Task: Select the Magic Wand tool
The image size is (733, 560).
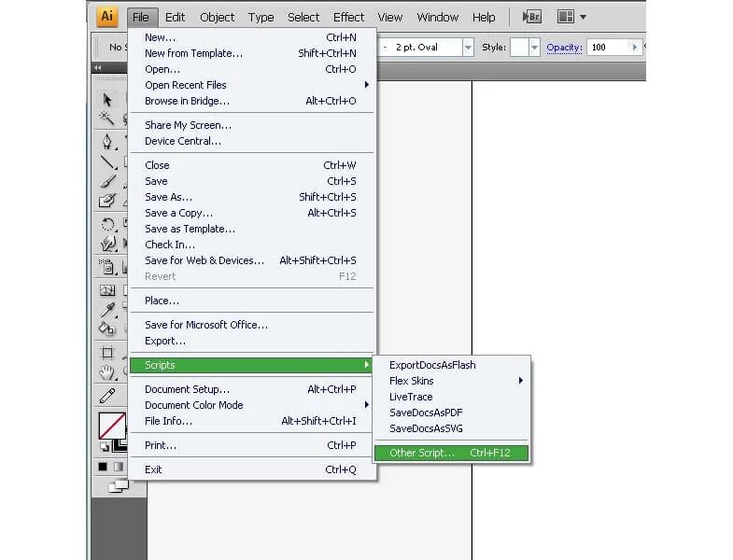Action: [x=106, y=118]
